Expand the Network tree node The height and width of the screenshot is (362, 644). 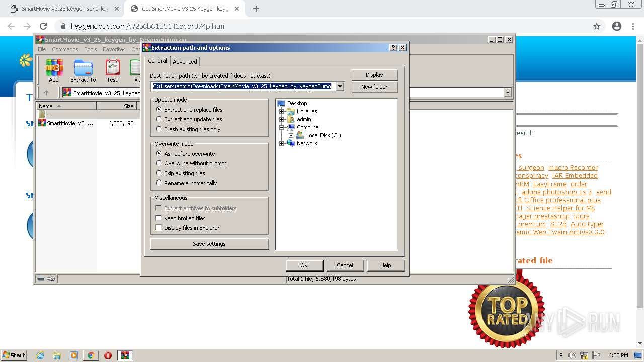pos(282,143)
